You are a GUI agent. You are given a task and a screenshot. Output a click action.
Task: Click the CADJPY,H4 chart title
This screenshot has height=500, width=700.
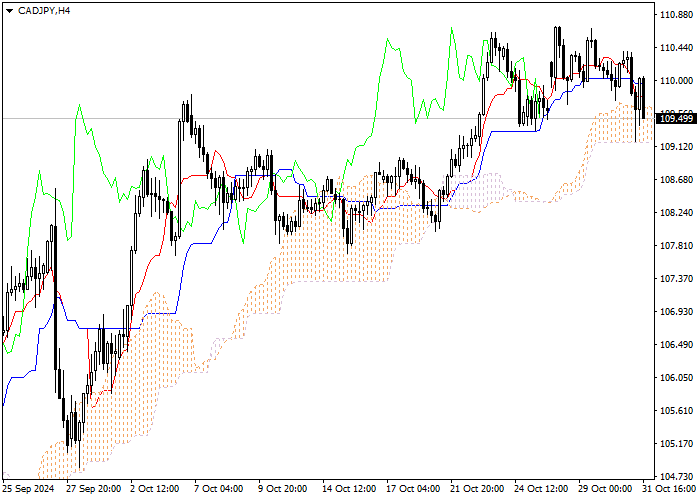click(44, 11)
